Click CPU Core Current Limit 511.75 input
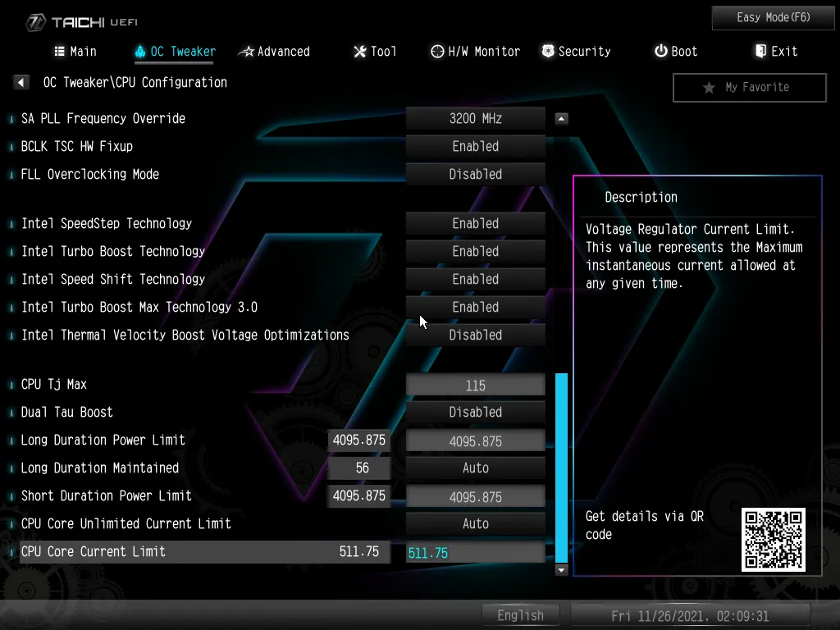This screenshot has width=840, height=630. (x=476, y=552)
